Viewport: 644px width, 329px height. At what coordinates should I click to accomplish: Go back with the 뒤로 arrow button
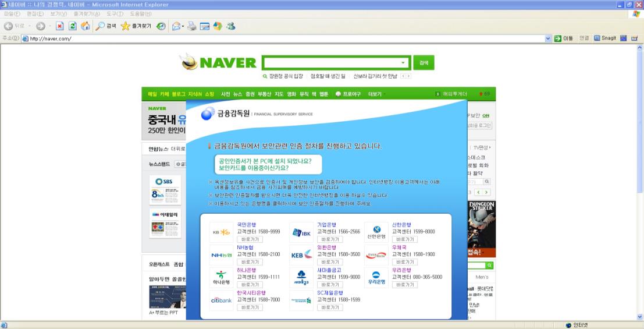tap(13, 26)
